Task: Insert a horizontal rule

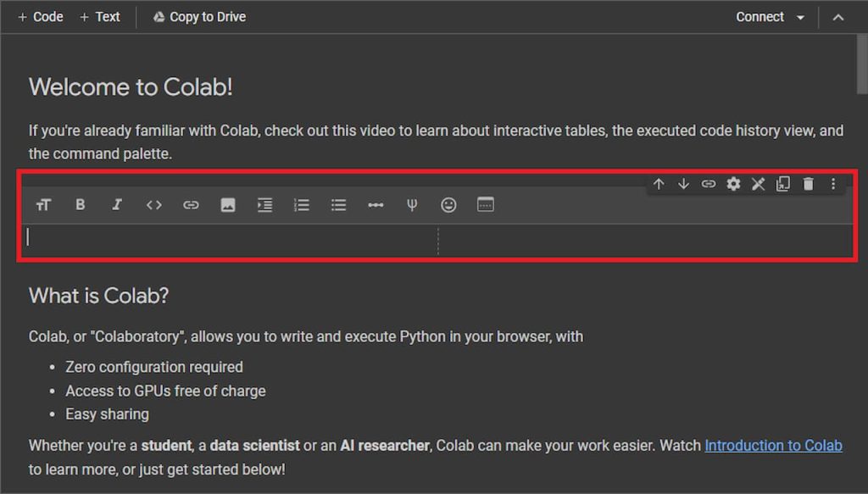Action: coord(376,205)
